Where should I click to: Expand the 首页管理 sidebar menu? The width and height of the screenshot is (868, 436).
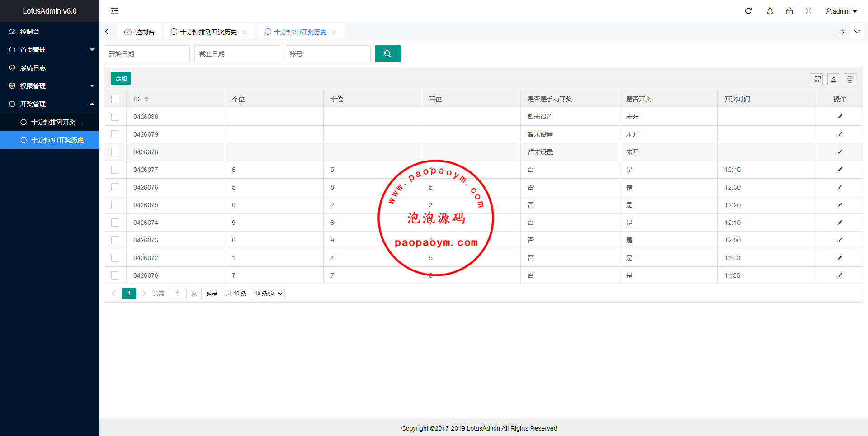[50, 50]
